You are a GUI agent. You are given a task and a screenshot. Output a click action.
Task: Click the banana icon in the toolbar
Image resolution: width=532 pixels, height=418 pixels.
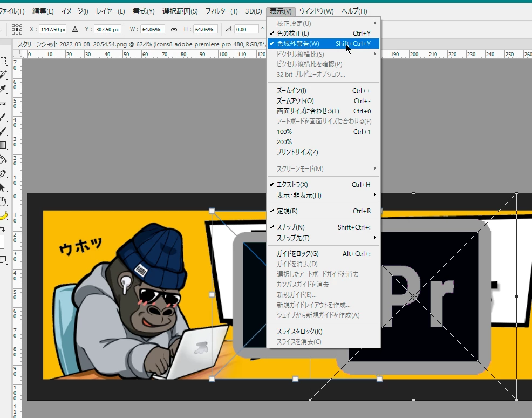pos(3,215)
